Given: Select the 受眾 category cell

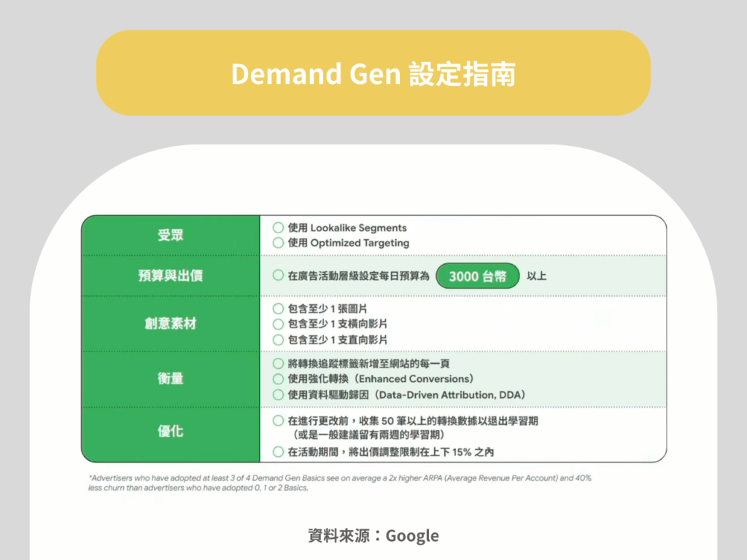Looking at the screenshot, I should coord(171,235).
